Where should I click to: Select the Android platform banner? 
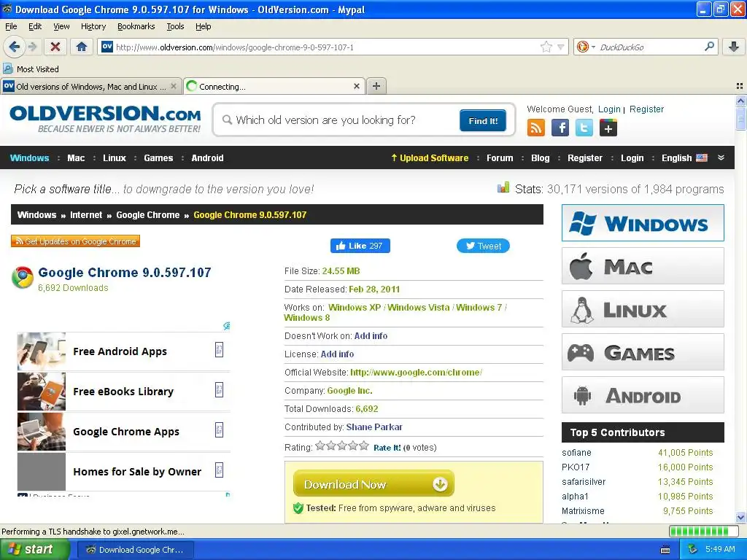pos(643,395)
